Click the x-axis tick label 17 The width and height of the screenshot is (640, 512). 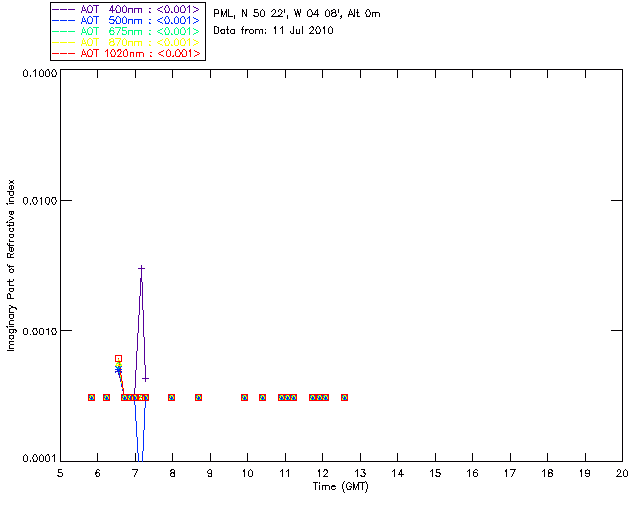click(510, 473)
